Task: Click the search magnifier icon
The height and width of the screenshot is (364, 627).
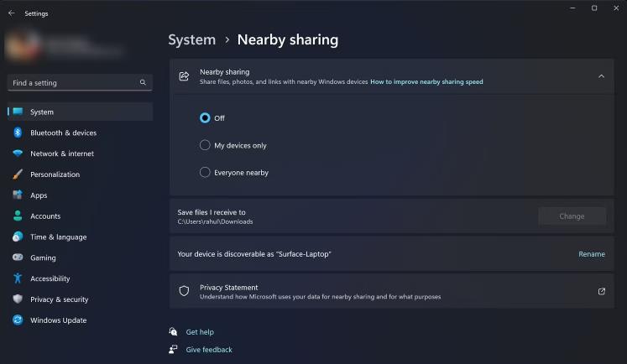Action: pyautogui.click(x=143, y=82)
